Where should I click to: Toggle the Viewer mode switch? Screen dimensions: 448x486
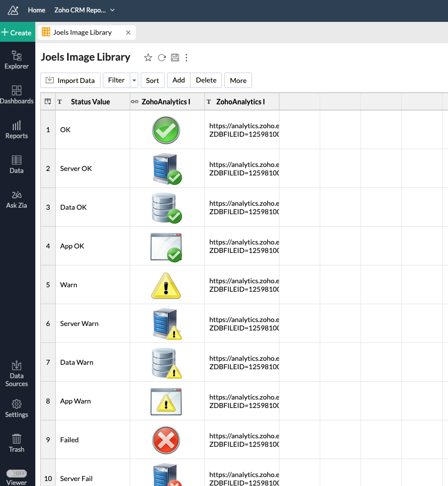point(16,474)
